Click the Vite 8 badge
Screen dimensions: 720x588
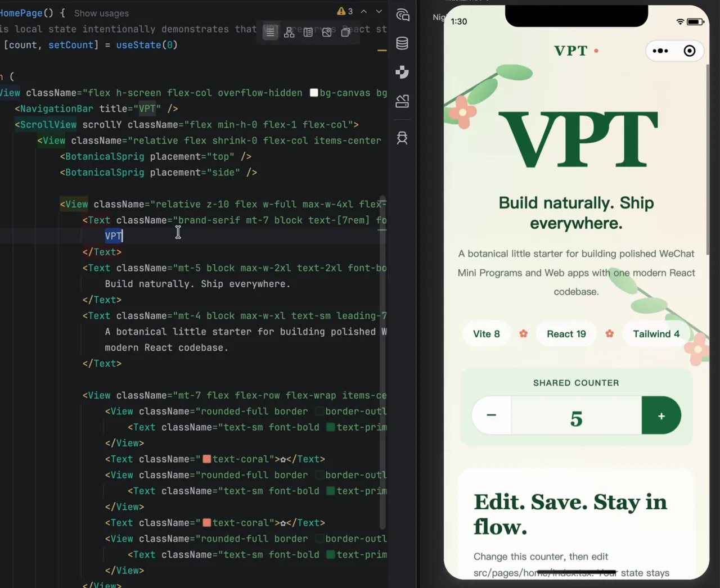click(x=487, y=334)
